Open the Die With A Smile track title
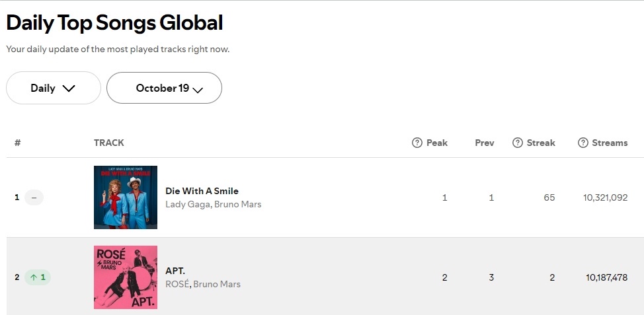Screen dimensions: 644x315 click(202, 191)
